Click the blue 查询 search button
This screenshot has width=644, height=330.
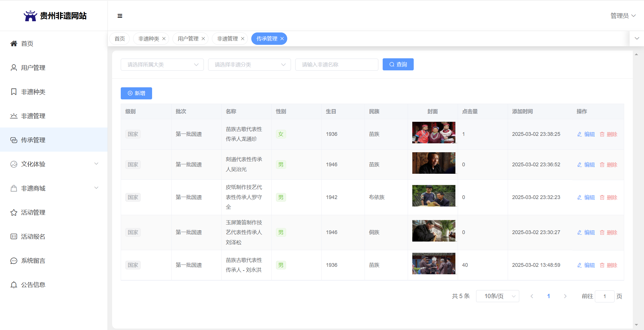[x=398, y=65]
